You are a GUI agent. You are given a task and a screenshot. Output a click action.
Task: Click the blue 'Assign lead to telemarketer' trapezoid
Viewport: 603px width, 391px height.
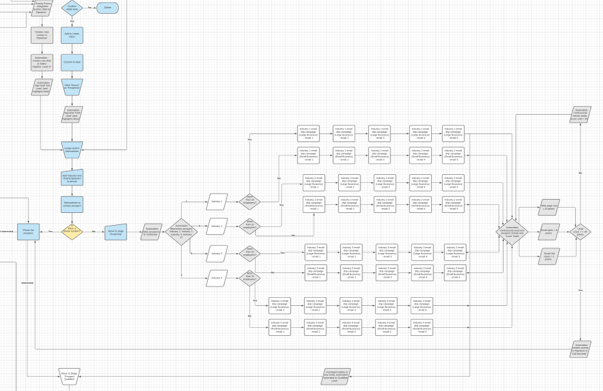72,150
